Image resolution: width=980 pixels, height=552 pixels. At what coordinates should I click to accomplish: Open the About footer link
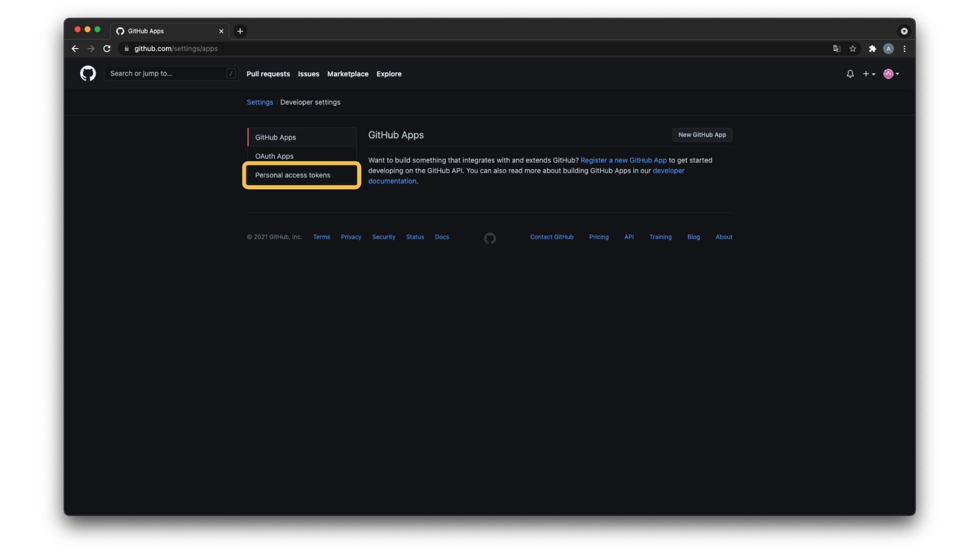pos(724,237)
